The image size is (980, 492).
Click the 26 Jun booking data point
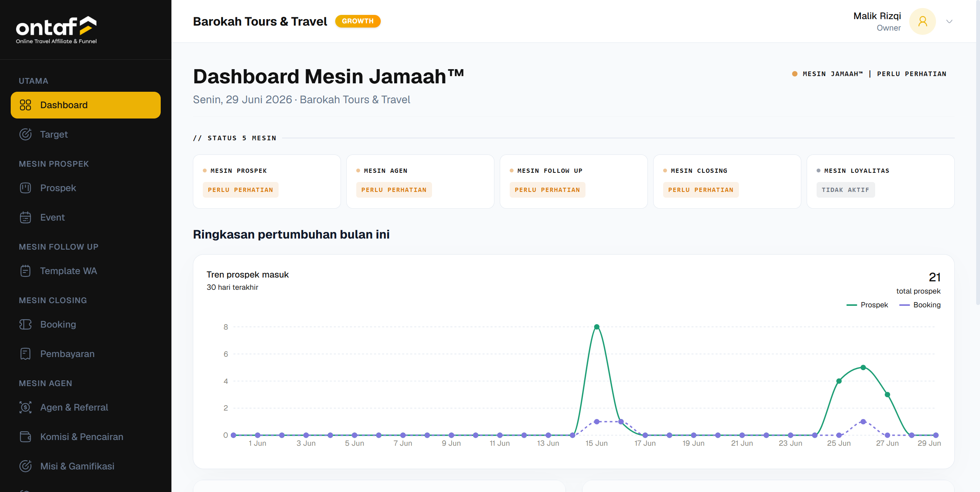tap(863, 422)
